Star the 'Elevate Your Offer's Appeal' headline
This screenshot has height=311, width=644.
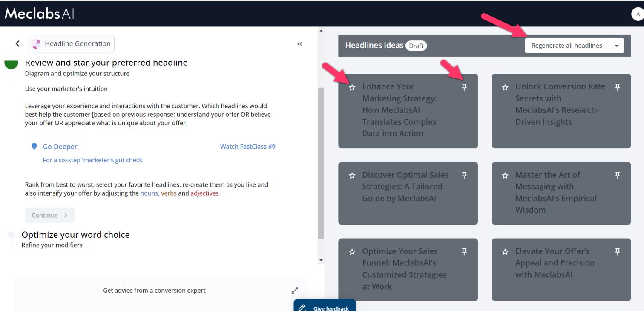pos(505,252)
